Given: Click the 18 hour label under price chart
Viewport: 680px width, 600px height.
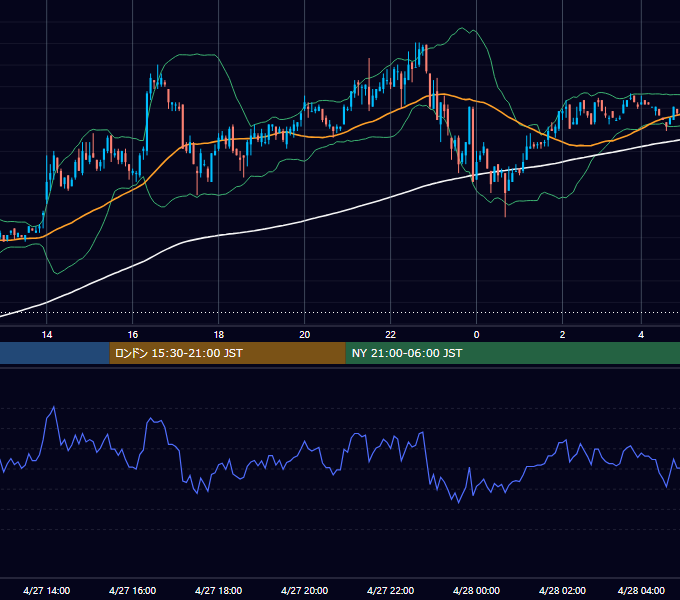Looking at the screenshot, I should [219, 335].
